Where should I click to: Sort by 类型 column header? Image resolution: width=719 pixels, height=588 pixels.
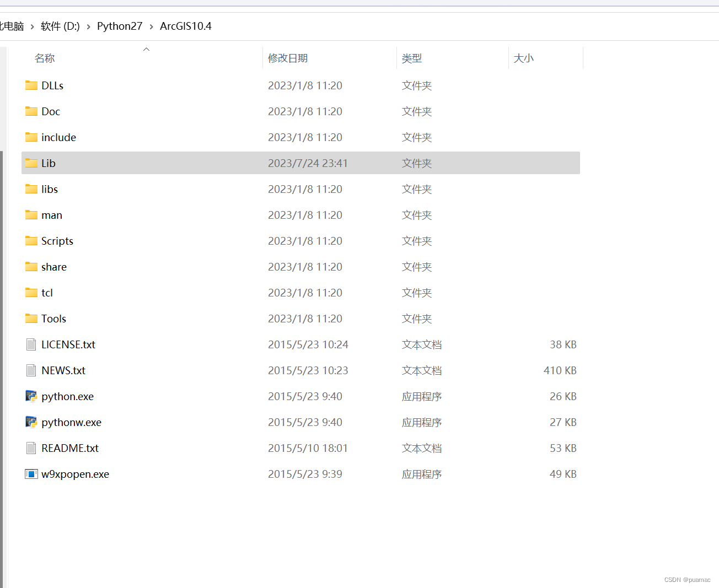(x=412, y=58)
